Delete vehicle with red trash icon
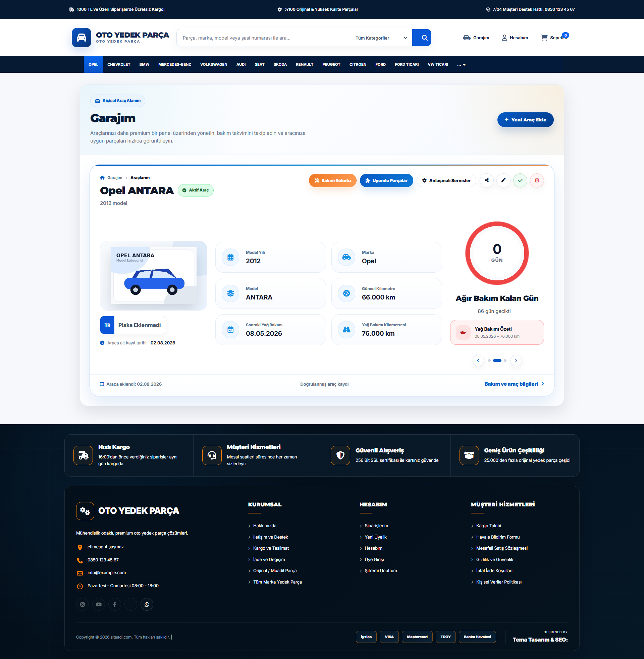Screen dimensions: 644x659 point(537,180)
